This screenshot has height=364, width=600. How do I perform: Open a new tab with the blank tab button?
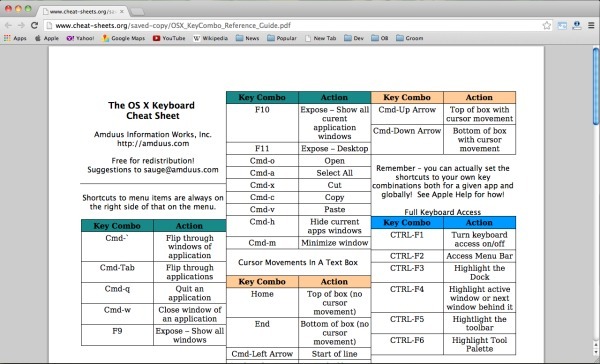137,12
